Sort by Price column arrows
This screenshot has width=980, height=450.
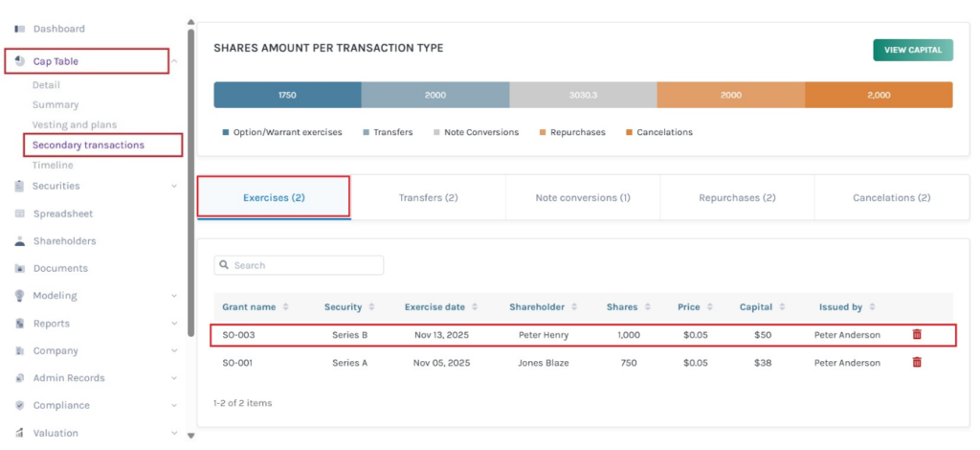coord(709,307)
